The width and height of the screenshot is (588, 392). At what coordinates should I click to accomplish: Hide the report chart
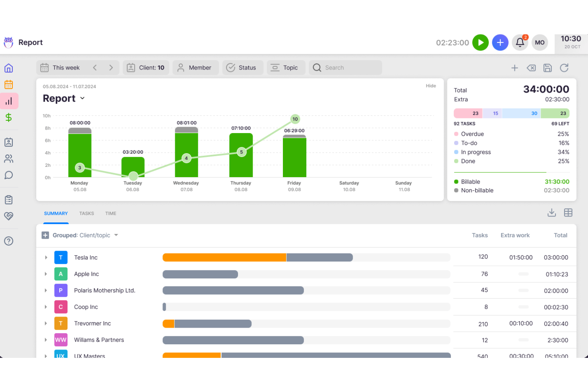tap(431, 86)
